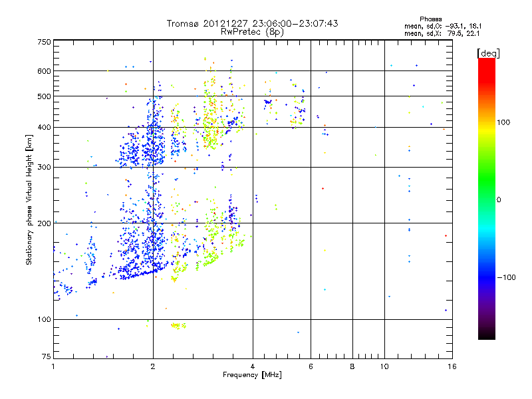Click the y-axis tick label '200'

tap(44, 223)
